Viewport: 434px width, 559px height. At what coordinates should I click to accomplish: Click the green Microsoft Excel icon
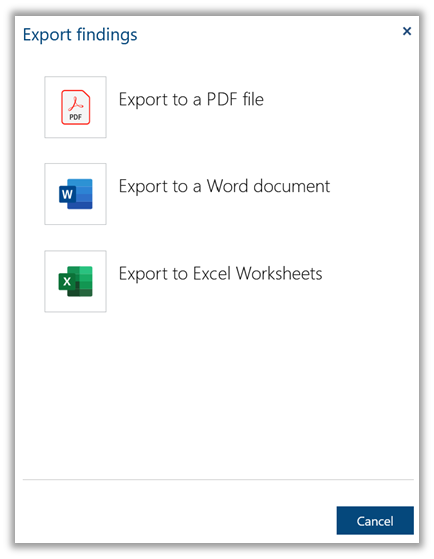[x=76, y=281]
